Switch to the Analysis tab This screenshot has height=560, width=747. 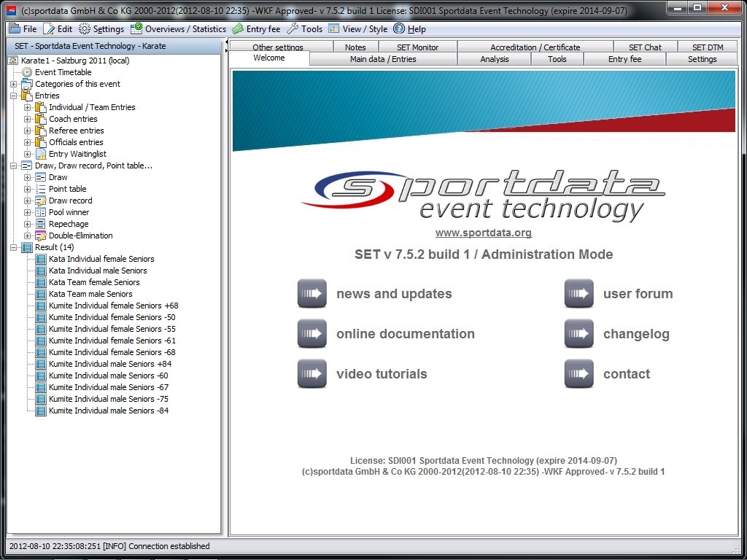(494, 59)
